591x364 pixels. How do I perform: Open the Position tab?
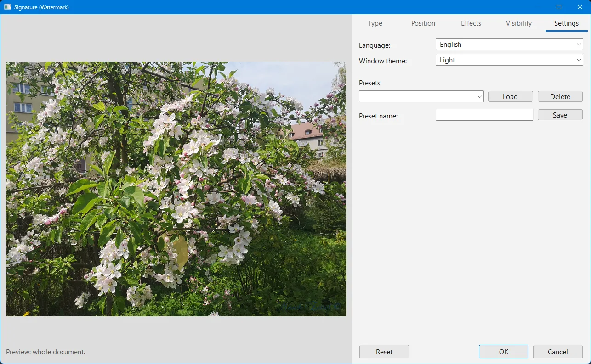423,23
